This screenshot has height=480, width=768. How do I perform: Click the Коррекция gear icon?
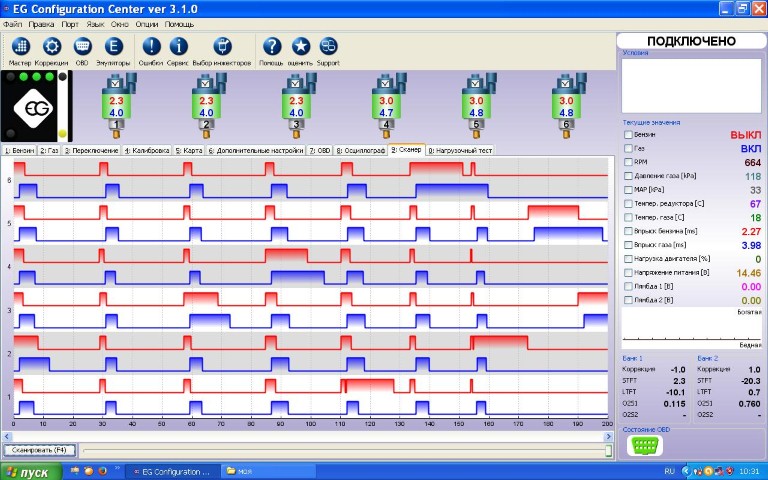[52, 46]
